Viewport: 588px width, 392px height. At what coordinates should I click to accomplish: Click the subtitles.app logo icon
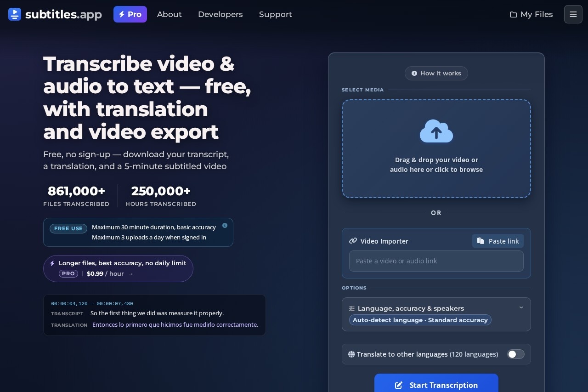point(15,14)
